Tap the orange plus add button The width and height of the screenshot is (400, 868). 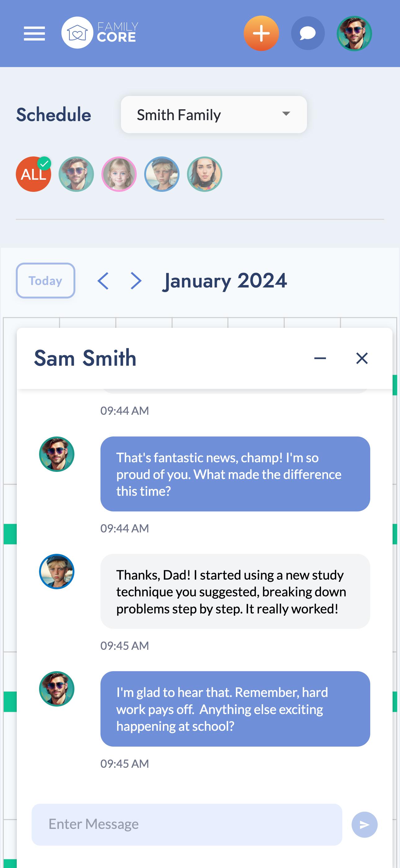click(261, 33)
